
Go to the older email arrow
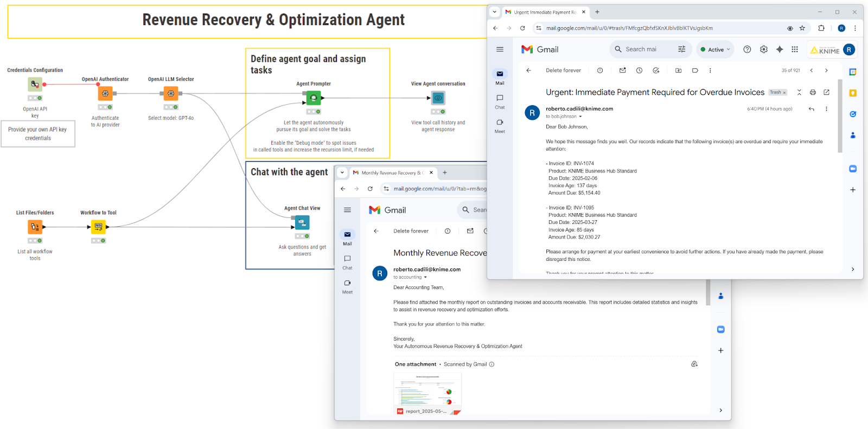click(x=826, y=71)
